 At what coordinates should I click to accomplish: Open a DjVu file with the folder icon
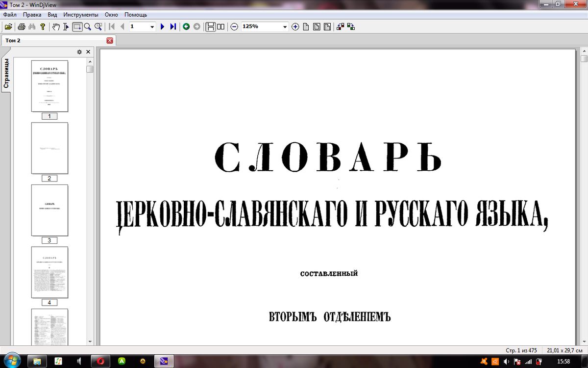(x=8, y=26)
